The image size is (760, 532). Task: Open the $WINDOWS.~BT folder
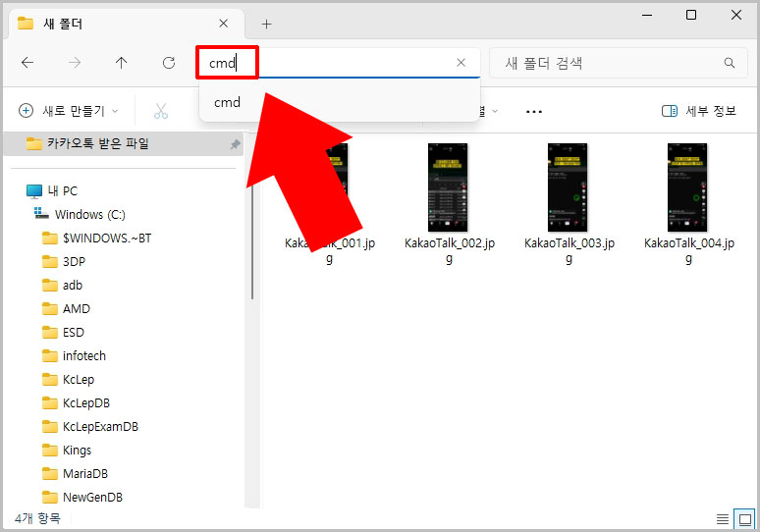pos(96,238)
